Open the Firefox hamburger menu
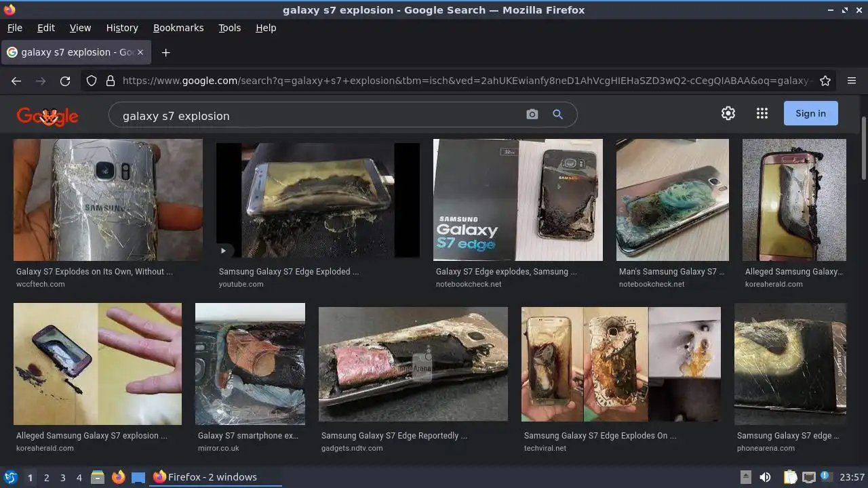The height and width of the screenshot is (488, 868). point(852,81)
